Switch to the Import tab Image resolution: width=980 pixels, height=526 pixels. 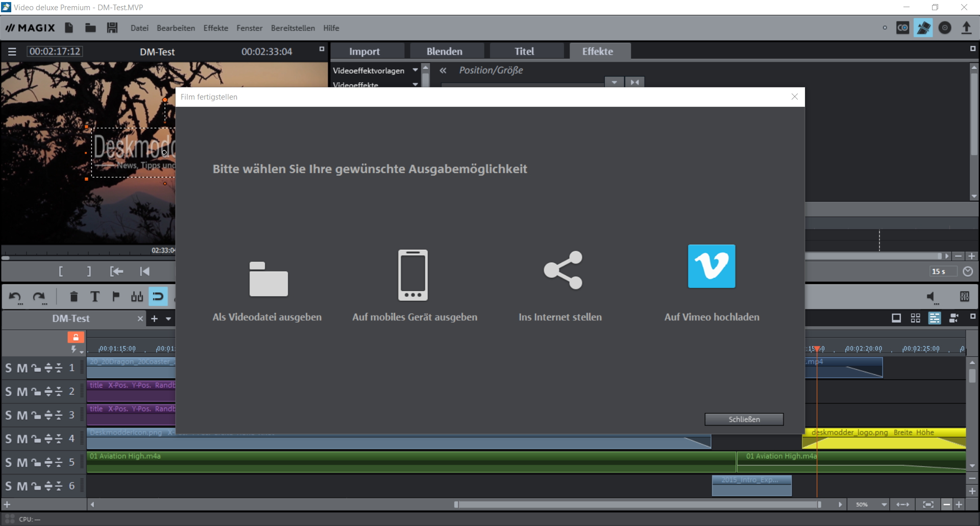(364, 52)
